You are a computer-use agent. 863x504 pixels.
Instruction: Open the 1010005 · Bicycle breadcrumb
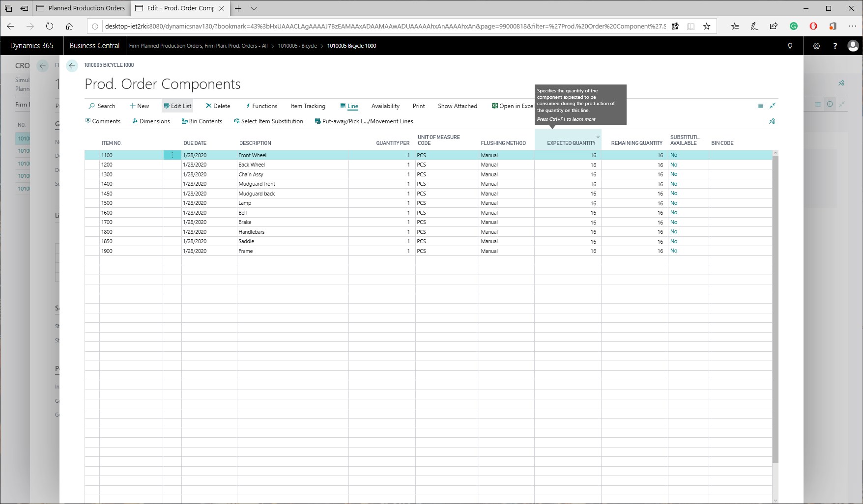click(297, 46)
